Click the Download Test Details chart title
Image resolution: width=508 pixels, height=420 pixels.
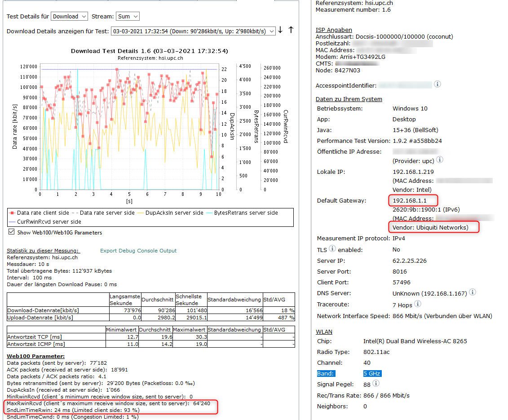150,51
